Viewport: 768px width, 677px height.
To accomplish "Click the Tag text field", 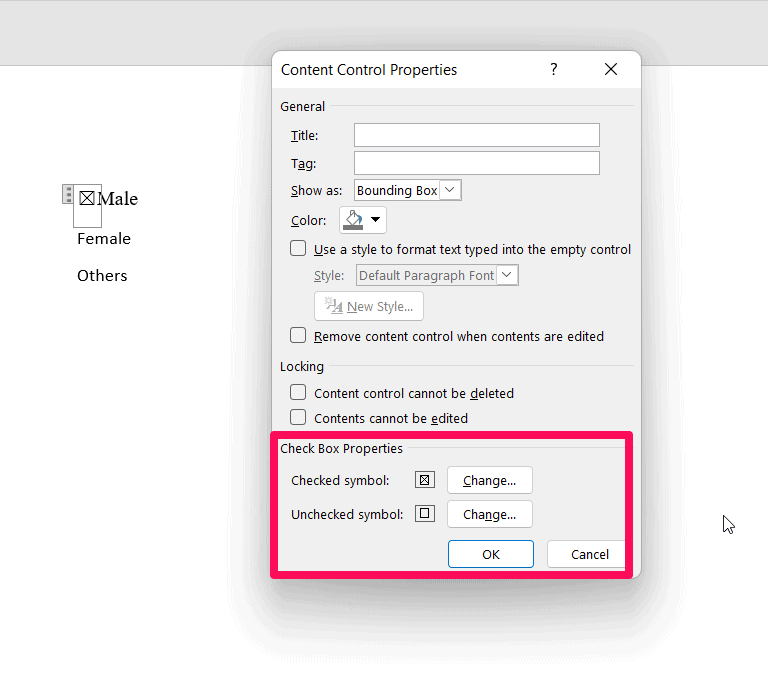I will (476, 163).
